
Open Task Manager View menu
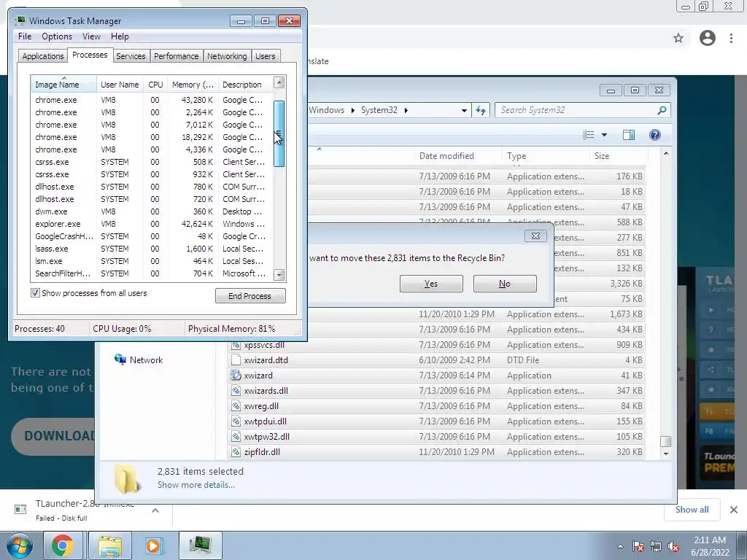point(91,36)
